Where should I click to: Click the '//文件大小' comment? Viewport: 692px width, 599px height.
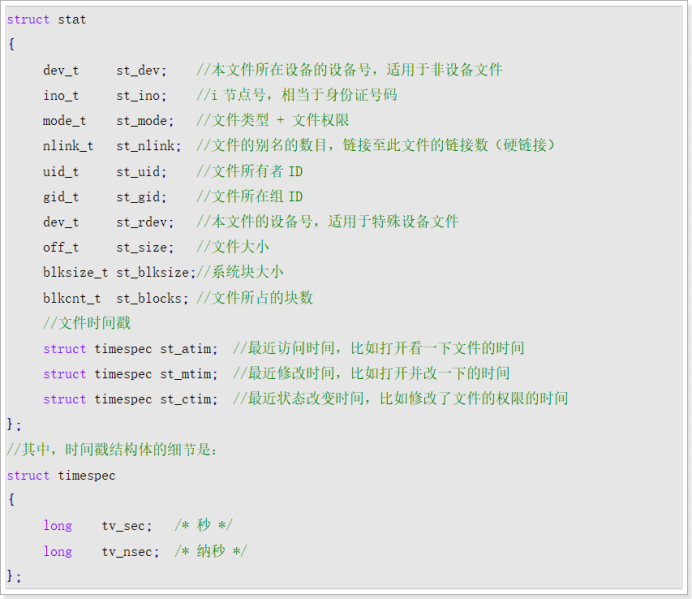coord(233,247)
